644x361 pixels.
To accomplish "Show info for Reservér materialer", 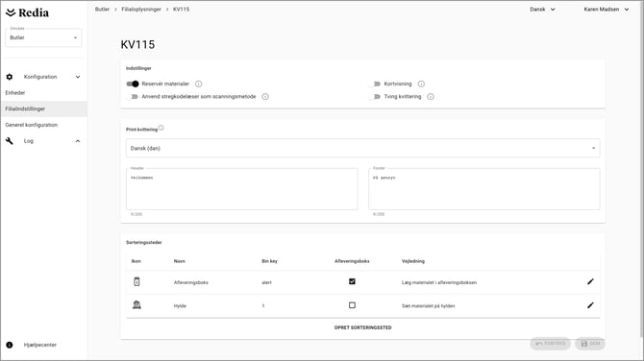I will [199, 84].
